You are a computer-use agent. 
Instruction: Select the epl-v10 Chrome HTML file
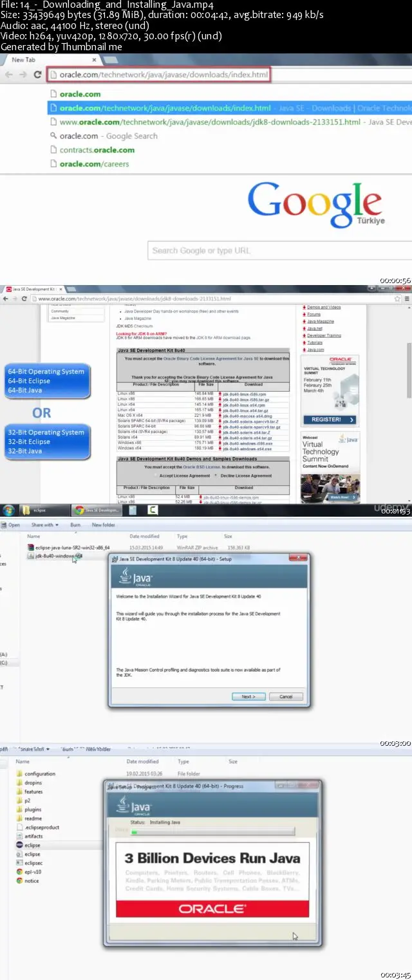pyautogui.click(x=28, y=872)
